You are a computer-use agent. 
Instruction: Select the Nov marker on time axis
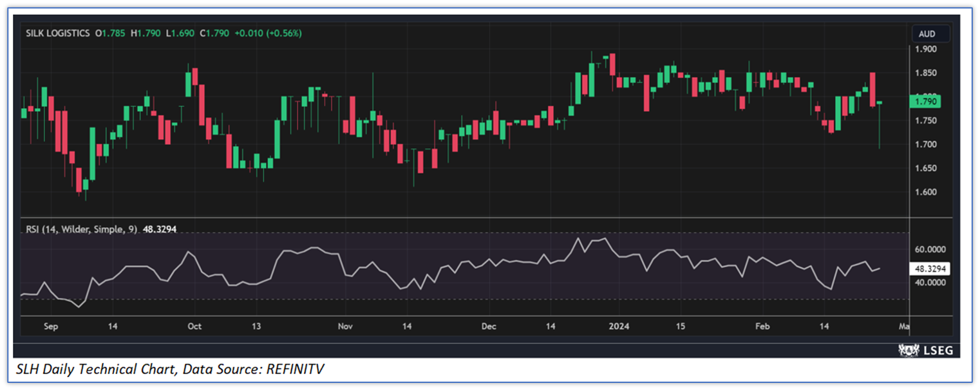(345, 326)
